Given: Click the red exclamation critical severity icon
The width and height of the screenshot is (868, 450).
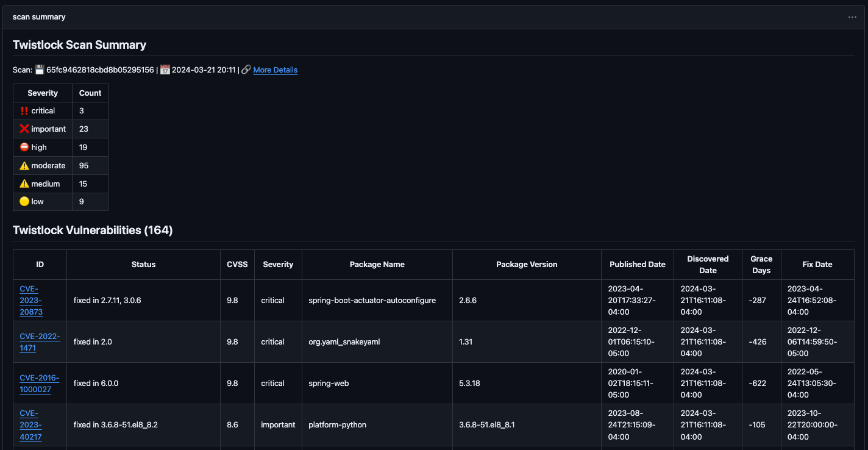Looking at the screenshot, I should coord(24,111).
